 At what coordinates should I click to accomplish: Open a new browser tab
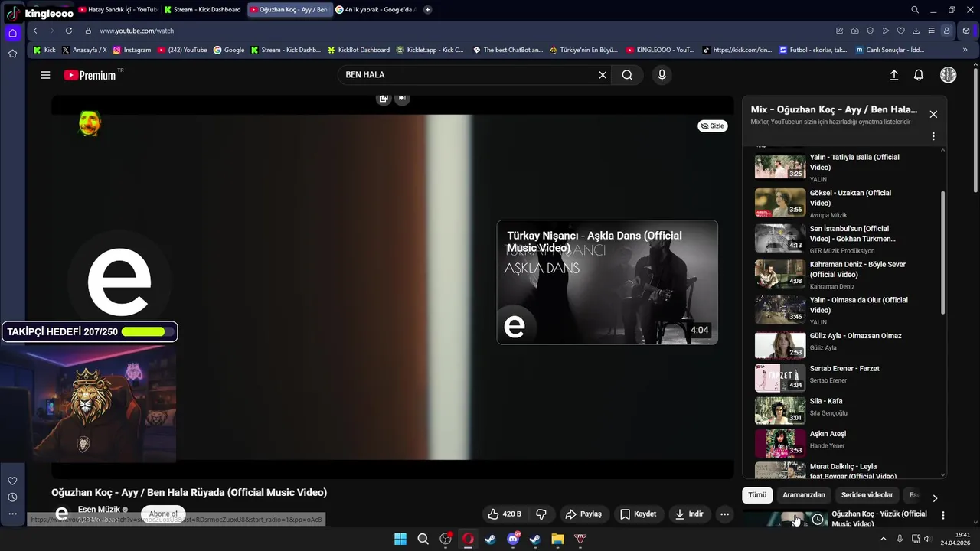pyautogui.click(x=427, y=10)
